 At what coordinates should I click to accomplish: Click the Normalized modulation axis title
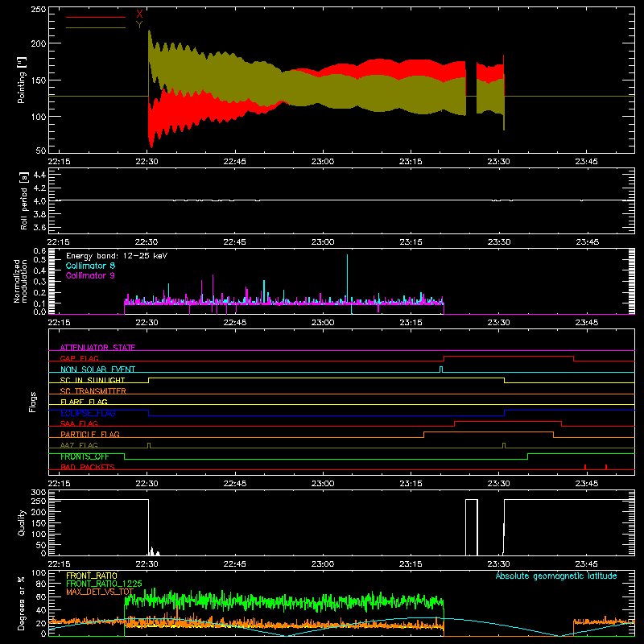coord(21,281)
